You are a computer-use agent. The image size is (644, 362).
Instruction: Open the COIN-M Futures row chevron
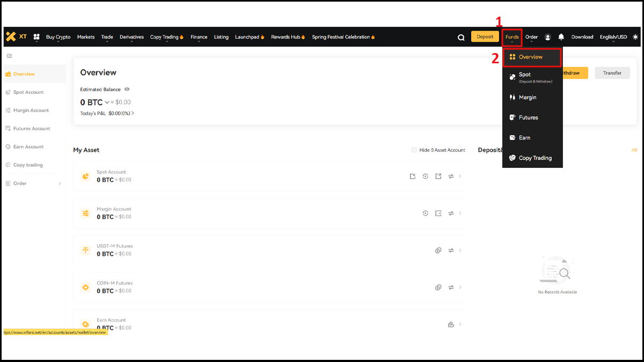click(460, 287)
